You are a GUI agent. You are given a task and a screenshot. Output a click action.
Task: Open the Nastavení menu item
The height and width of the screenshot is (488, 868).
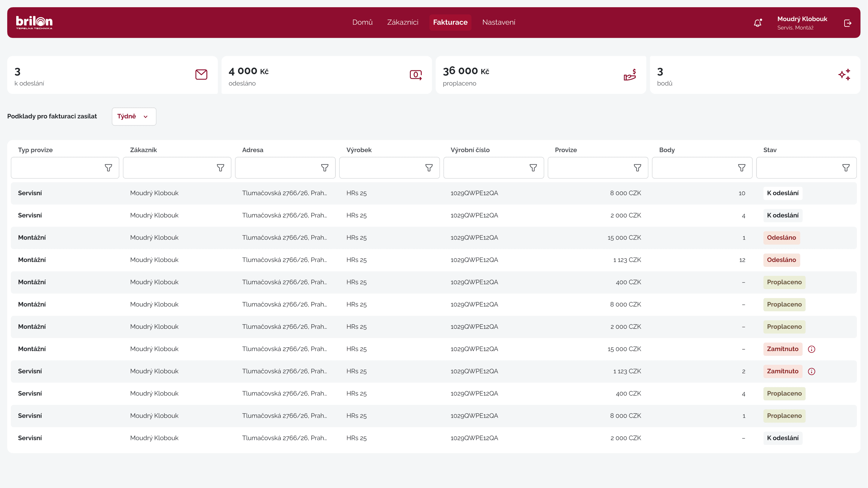498,22
